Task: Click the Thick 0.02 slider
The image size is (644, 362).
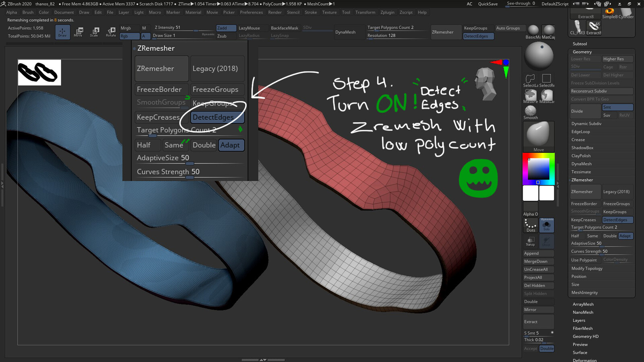Action: click(x=539, y=340)
